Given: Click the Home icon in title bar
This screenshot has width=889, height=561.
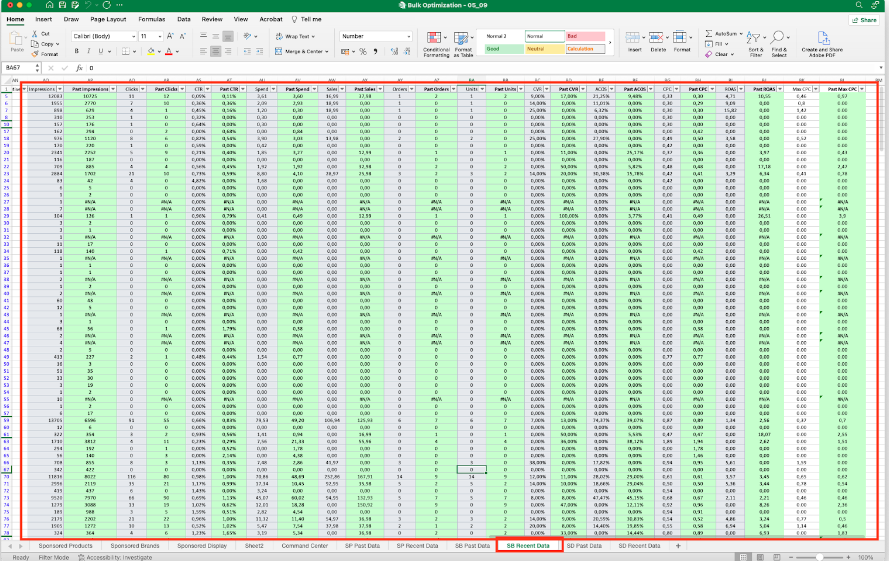Looking at the screenshot, I should pyautogui.click(x=49, y=5).
